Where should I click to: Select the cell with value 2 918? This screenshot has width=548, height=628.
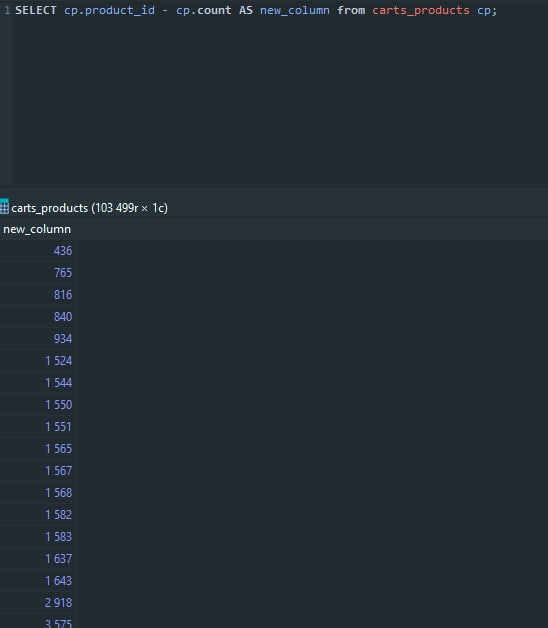click(x=38, y=603)
